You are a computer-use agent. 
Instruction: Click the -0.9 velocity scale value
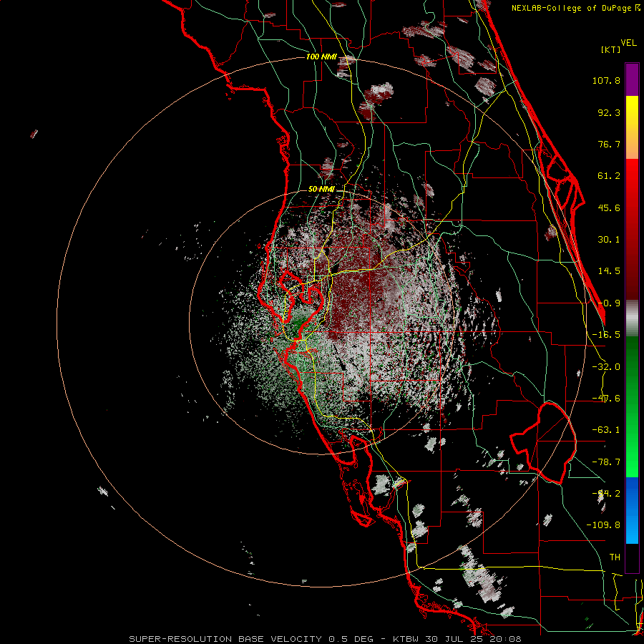609,303
